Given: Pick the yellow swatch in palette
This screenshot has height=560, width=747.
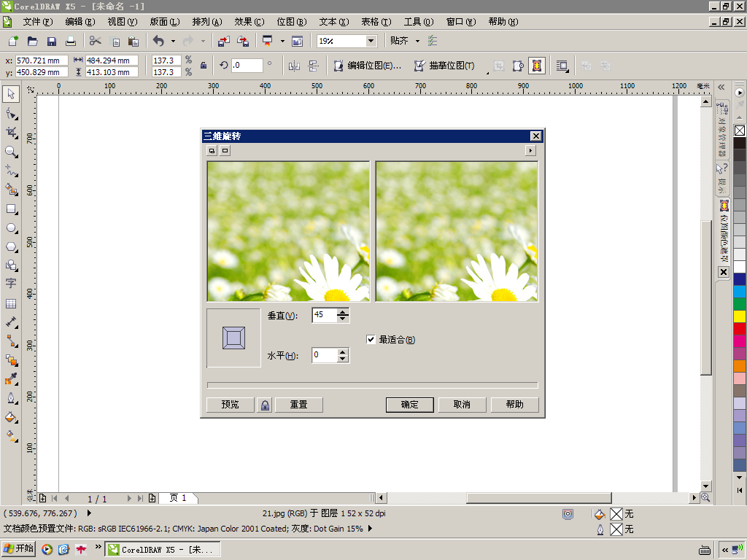Looking at the screenshot, I should (x=740, y=316).
